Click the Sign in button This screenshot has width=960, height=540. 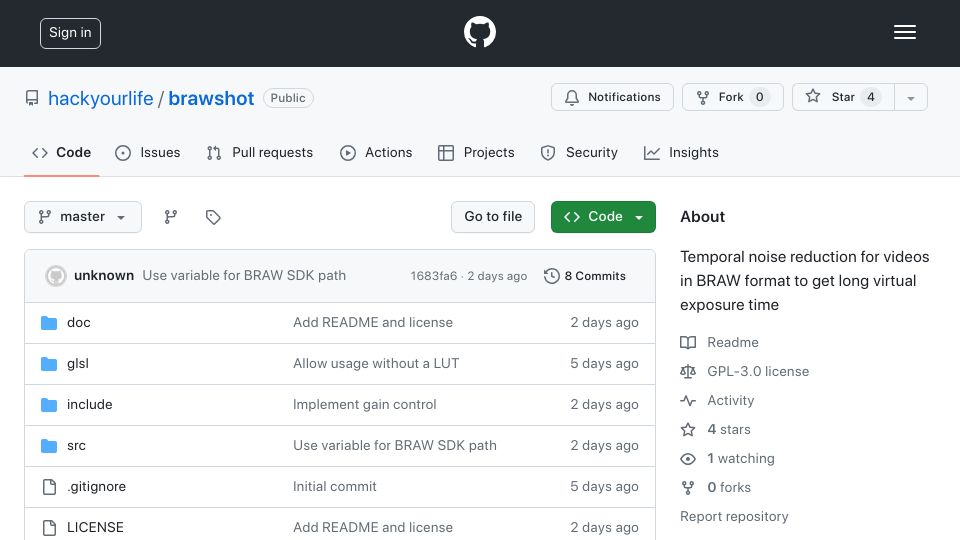70,33
